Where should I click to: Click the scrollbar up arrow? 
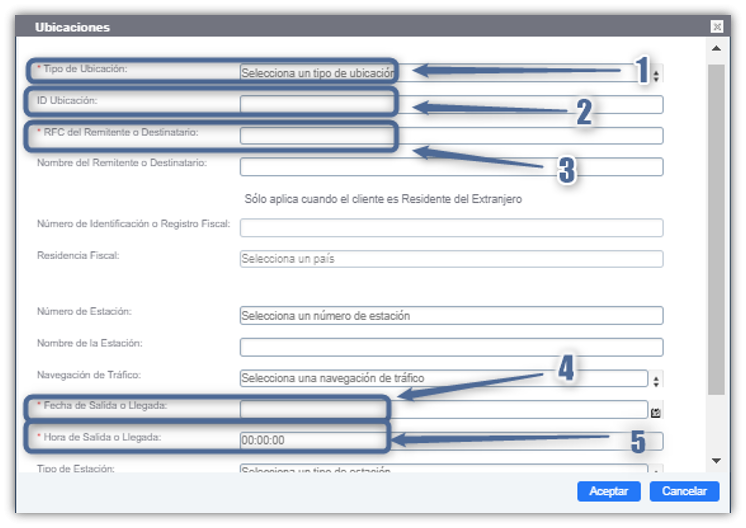click(716, 48)
